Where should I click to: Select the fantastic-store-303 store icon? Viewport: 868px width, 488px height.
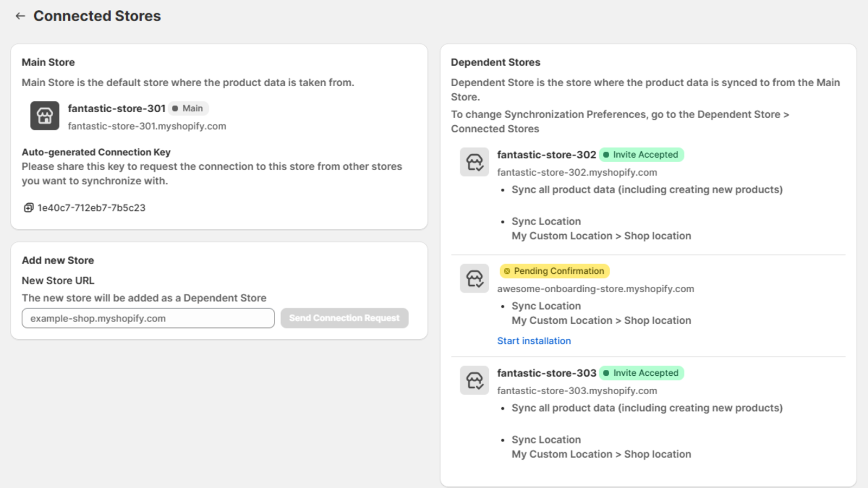(x=474, y=380)
